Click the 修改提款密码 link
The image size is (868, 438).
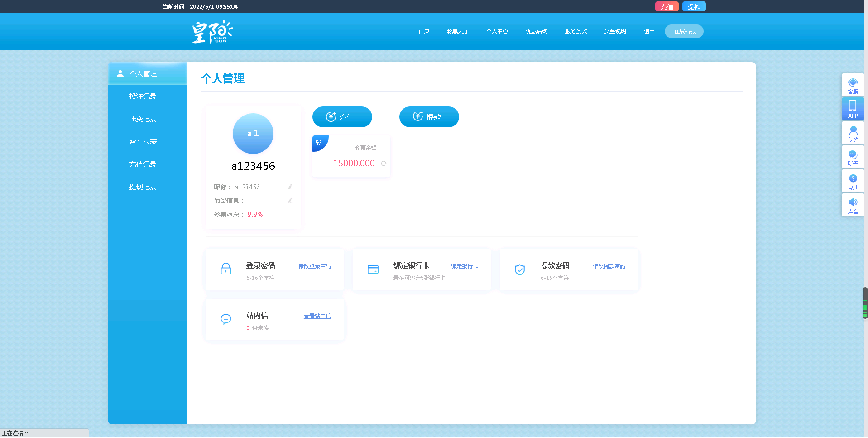[609, 266]
